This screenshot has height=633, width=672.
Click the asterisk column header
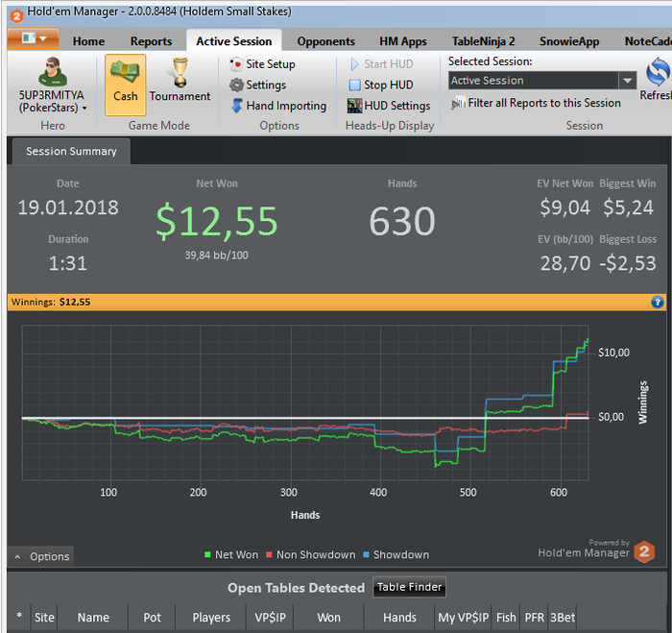[x=19, y=618]
